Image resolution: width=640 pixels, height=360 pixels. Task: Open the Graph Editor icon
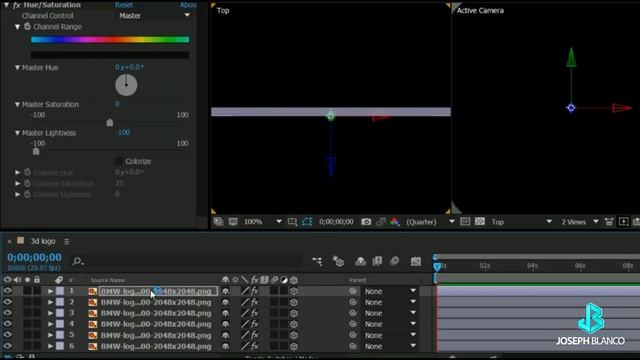click(x=416, y=261)
